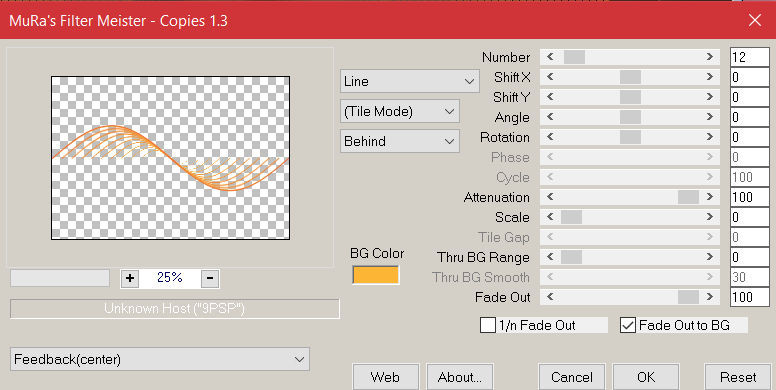Viewport: 776px width, 390px height.
Task: Click the Angle value field
Action: point(750,117)
